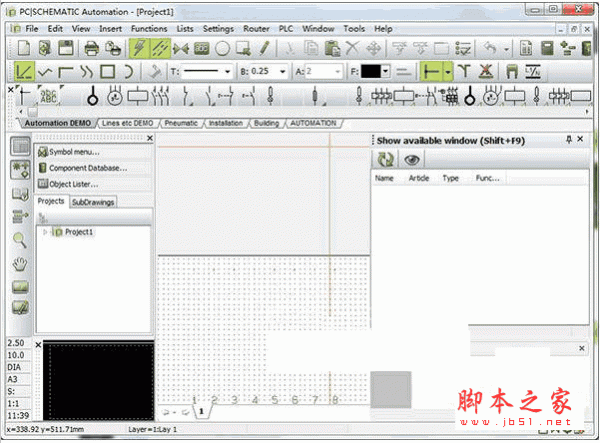600x443 pixels.
Task: Open the PLC menu
Action: [286, 29]
